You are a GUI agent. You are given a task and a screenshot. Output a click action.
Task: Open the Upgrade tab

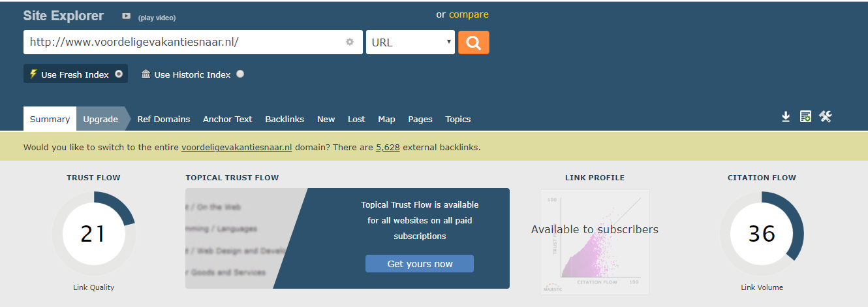[101, 119]
